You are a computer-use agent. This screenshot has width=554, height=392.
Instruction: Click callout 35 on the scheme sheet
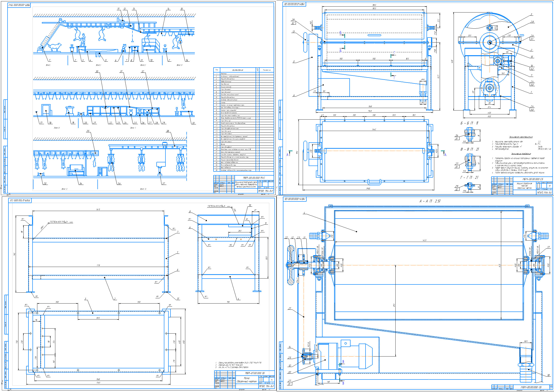tap(88, 131)
